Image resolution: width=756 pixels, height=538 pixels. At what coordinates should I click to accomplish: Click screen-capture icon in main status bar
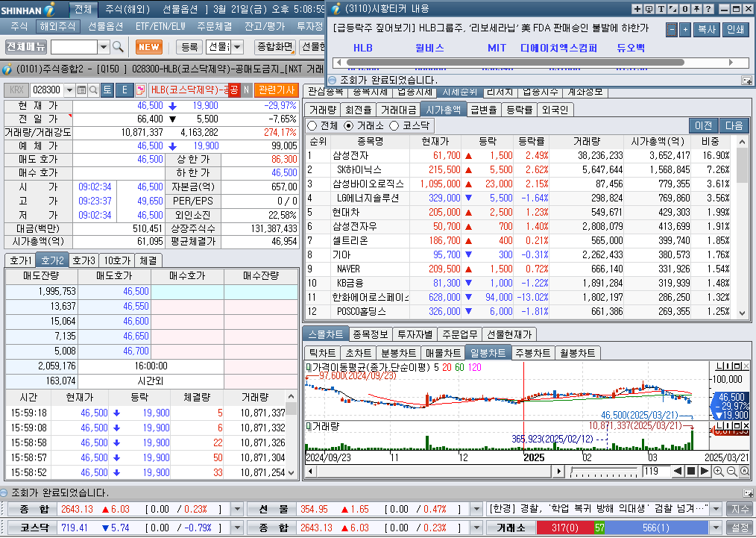[x=749, y=492]
